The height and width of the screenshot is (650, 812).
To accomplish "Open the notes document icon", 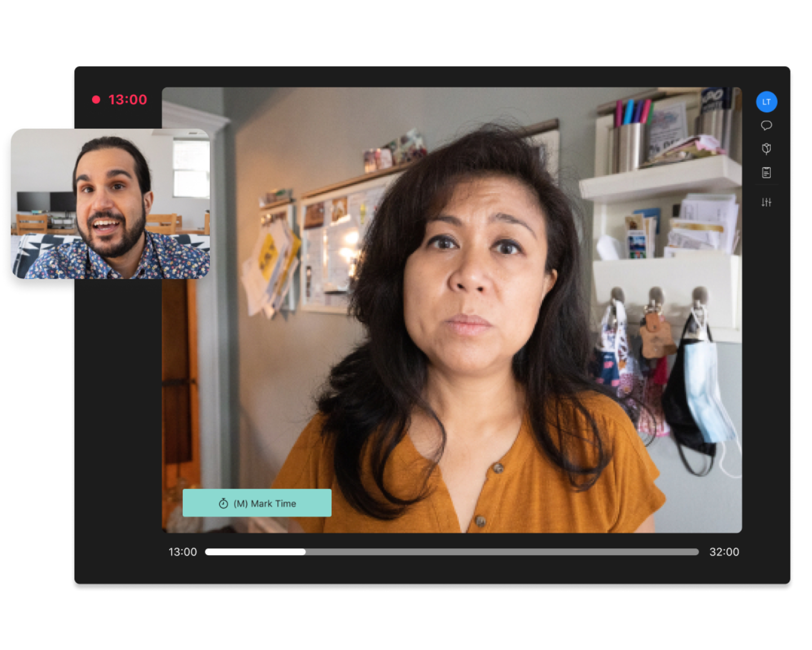I will coord(766,173).
